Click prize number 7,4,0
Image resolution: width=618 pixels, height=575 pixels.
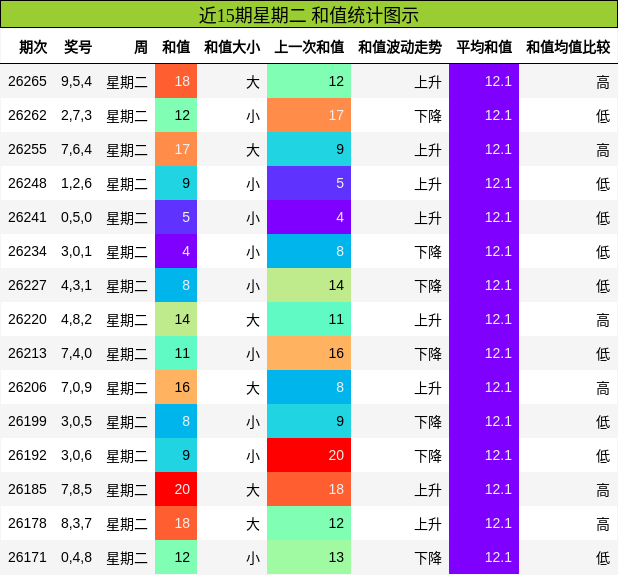pyautogui.click(x=76, y=353)
